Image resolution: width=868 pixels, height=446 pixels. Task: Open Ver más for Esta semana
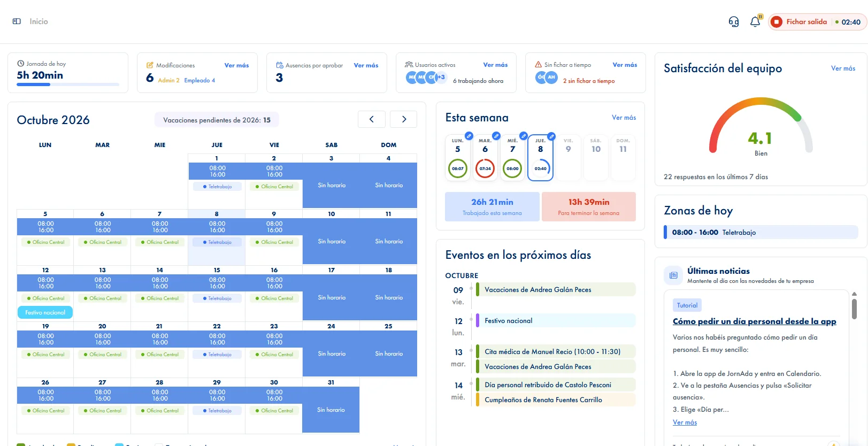pyautogui.click(x=624, y=118)
